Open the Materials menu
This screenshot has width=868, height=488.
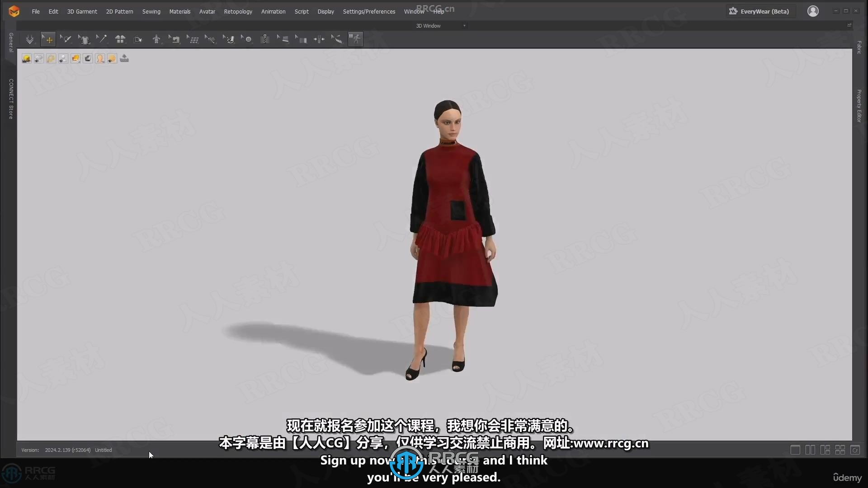pyautogui.click(x=179, y=11)
